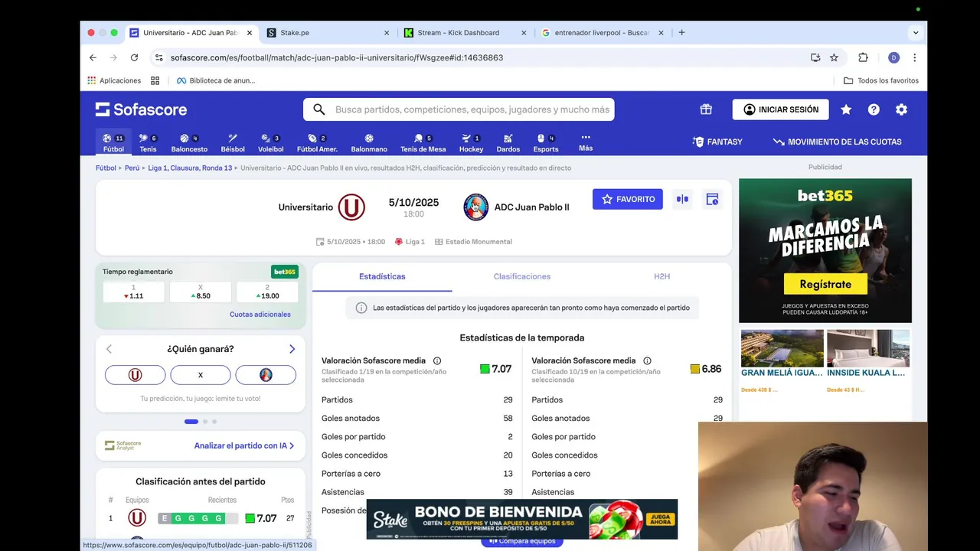The width and height of the screenshot is (980, 551).
Task: Click the Perú breadcrumb link
Action: coord(132,168)
